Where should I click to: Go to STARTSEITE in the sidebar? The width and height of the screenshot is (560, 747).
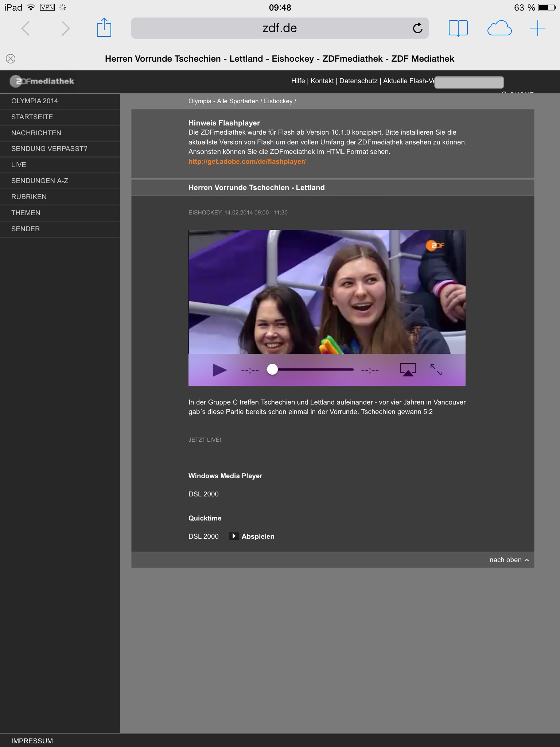click(x=60, y=117)
